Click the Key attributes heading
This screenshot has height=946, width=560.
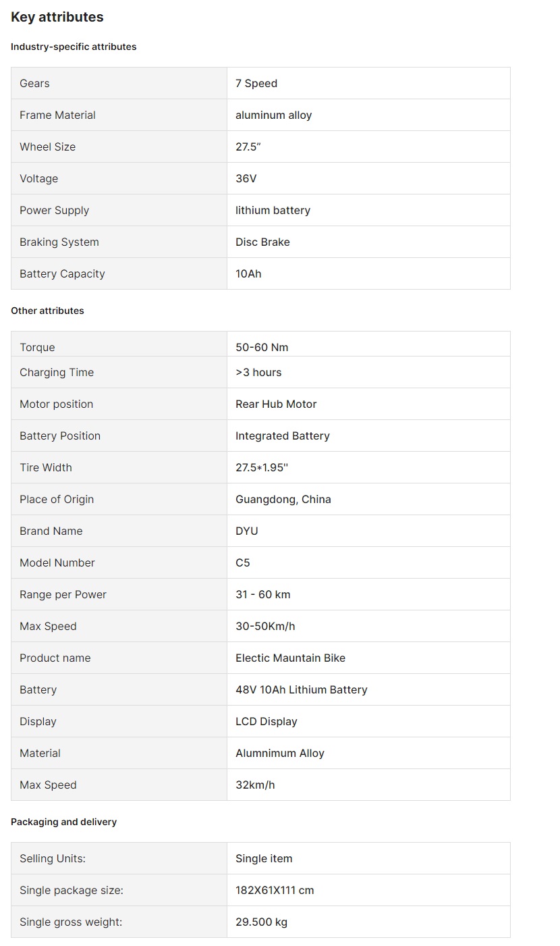(57, 18)
